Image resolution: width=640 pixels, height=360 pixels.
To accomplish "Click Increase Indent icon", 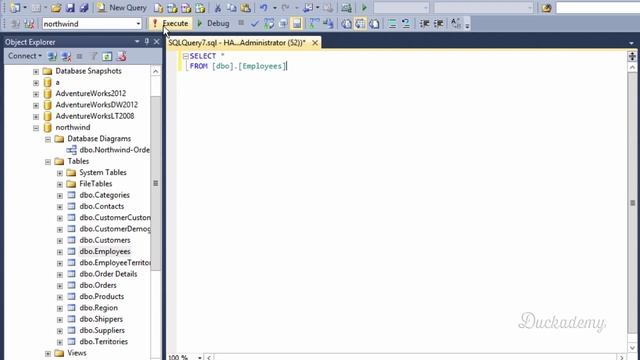I will coord(438,24).
